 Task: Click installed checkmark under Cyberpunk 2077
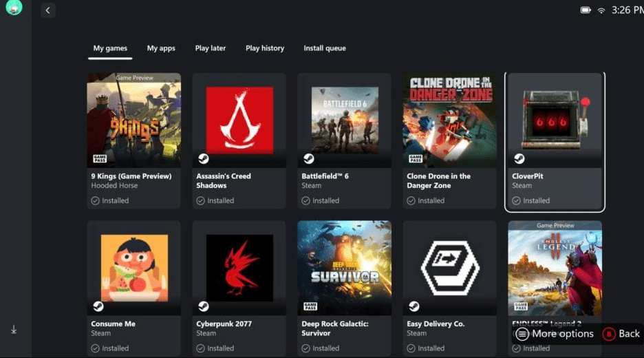pyautogui.click(x=200, y=348)
